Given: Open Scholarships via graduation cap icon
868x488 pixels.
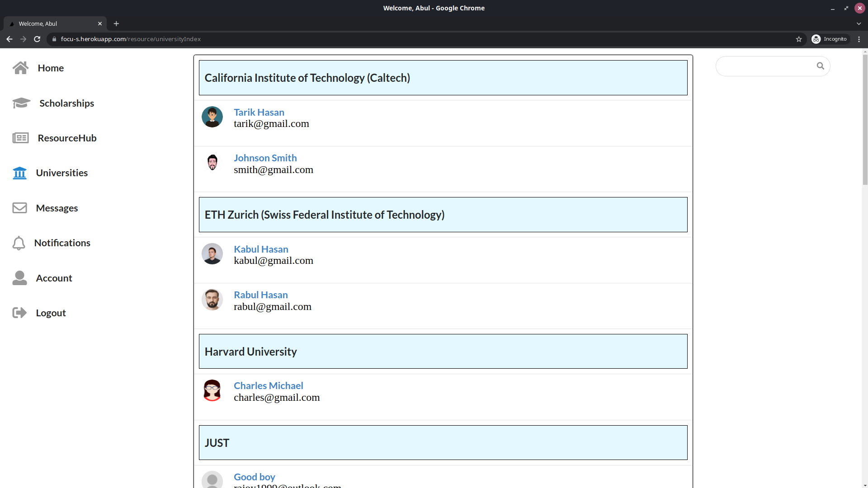Looking at the screenshot, I should tap(21, 103).
